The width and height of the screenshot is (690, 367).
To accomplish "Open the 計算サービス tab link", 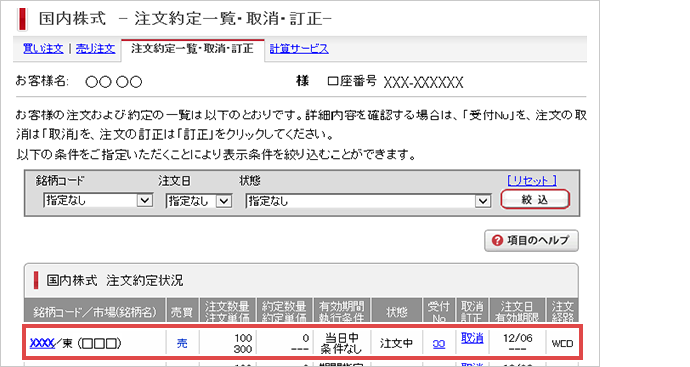I will pos(299,48).
